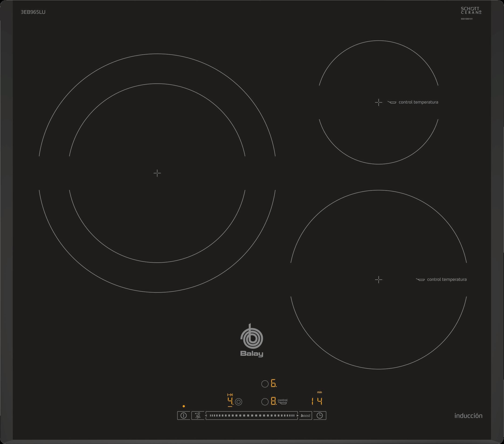Click the Schott Ceran logo
This screenshot has height=444, width=504.
coord(471,10)
